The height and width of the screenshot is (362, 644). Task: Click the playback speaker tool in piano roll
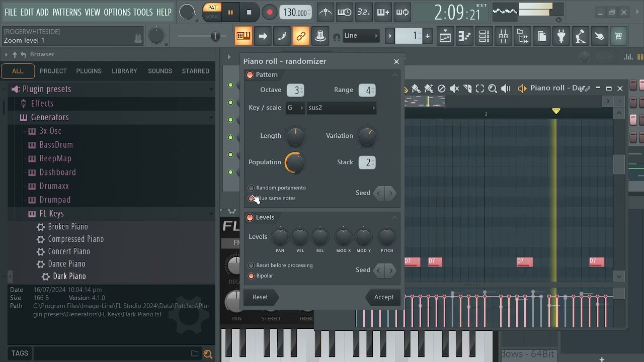[x=506, y=88]
